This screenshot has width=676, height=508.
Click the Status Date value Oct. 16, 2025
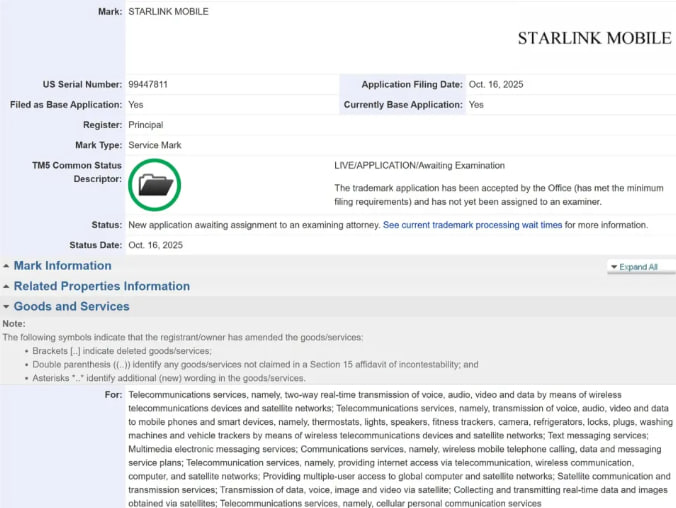[155, 245]
